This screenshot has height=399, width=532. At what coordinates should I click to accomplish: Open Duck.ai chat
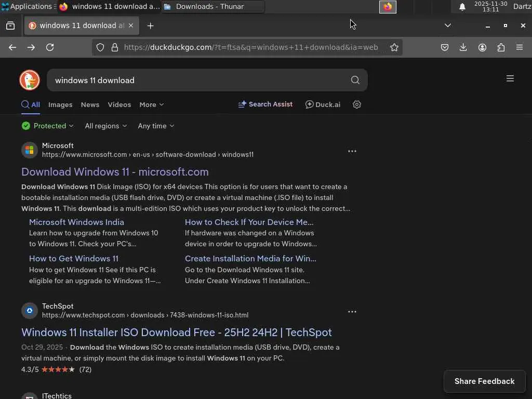(x=323, y=104)
